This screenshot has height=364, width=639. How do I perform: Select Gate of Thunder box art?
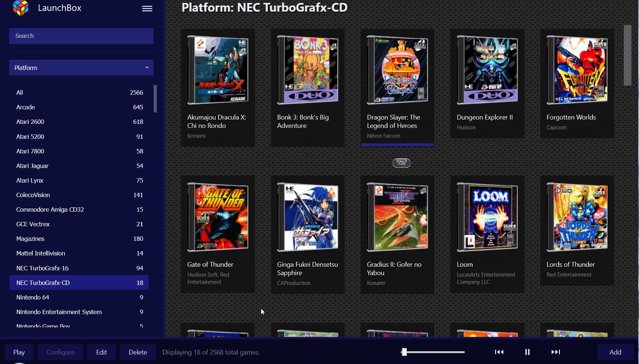click(x=218, y=217)
